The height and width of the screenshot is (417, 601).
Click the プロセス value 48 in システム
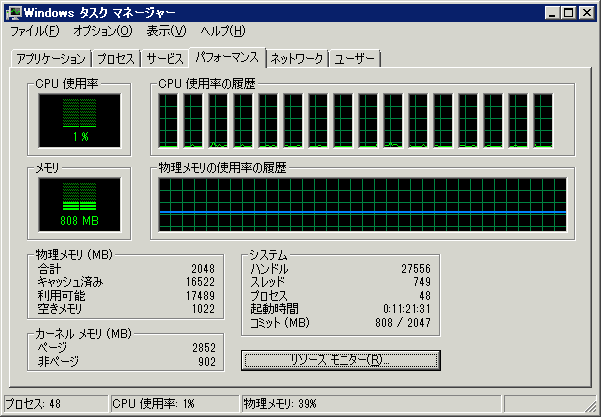425,296
